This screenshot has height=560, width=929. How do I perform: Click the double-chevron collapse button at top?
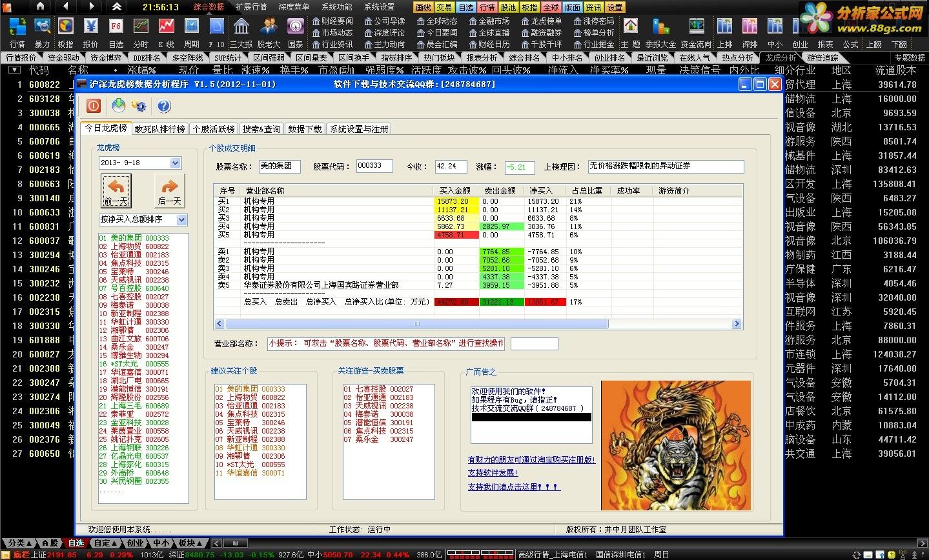tap(116, 6)
